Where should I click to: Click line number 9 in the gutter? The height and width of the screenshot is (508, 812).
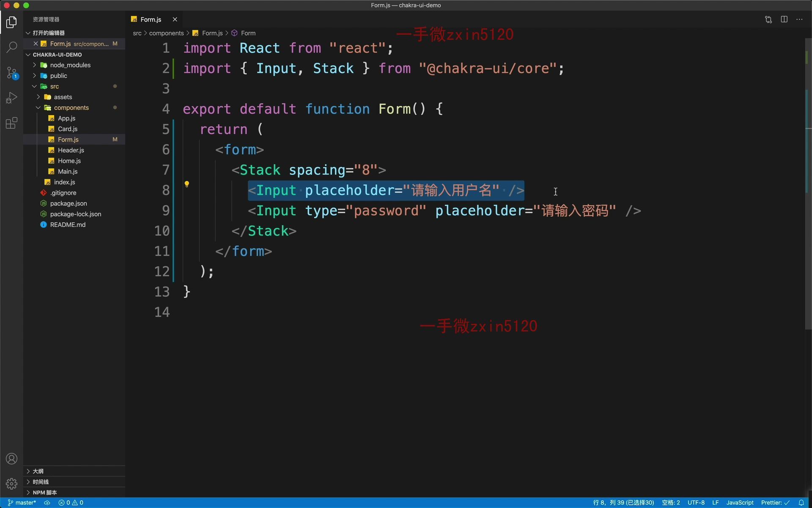[x=166, y=210]
